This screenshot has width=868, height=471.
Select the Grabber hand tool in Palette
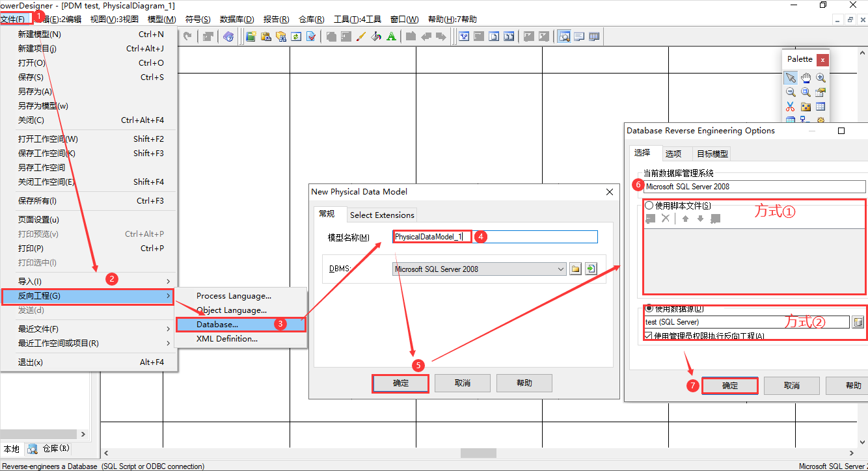coord(806,77)
